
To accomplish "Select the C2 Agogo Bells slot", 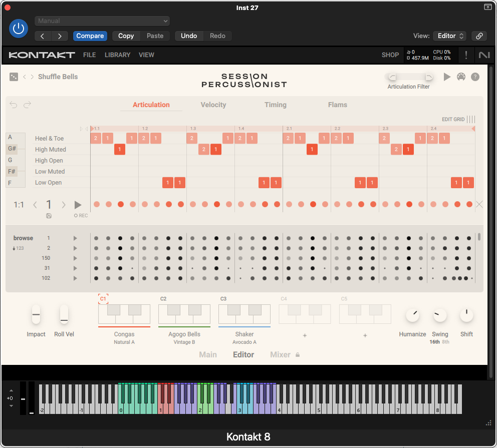I will [184, 314].
